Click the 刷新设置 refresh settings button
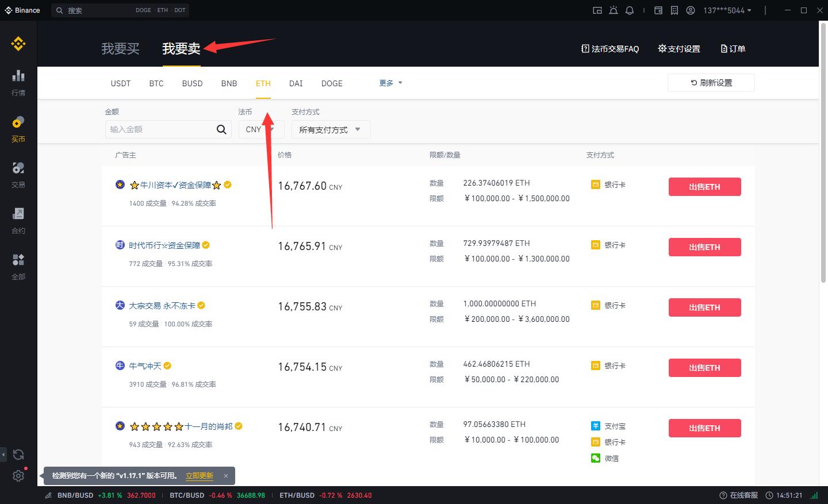 click(x=711, y=83)
